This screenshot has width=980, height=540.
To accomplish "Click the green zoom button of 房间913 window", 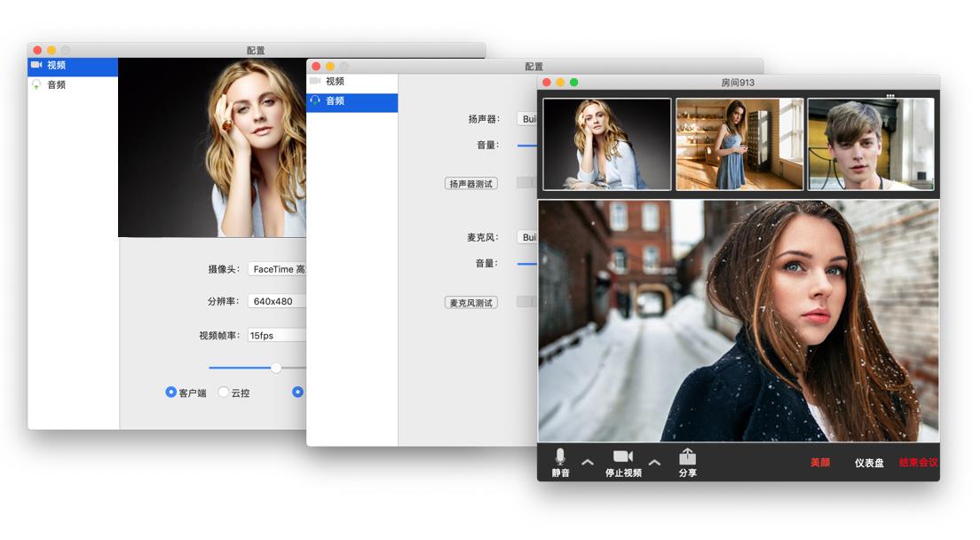I will [x=573, y=83].
